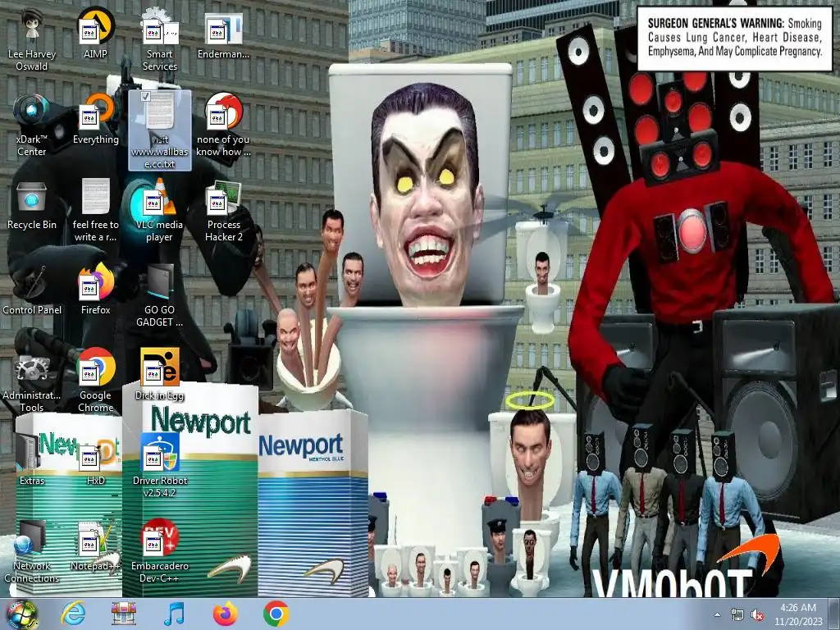Open the music note taskbar app
Image resolution: width=840 pixels, height=630 pixels.
point(174,614)
